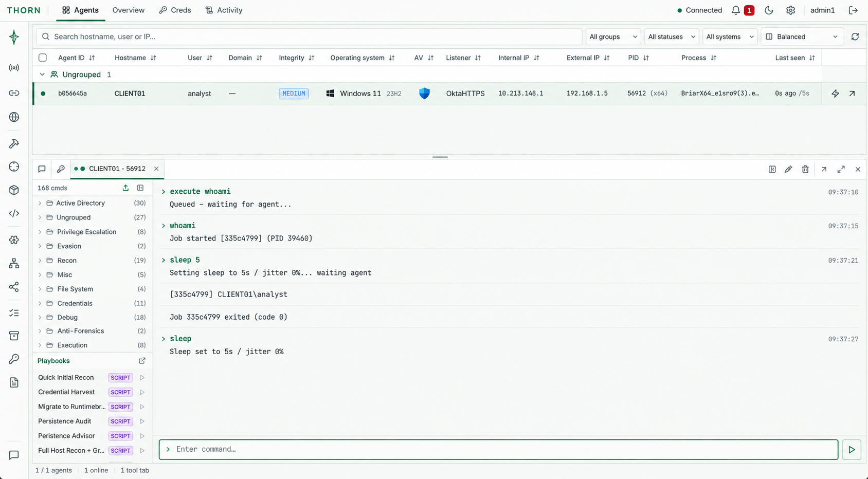This screenshot has width=868, height=479.
Task: Click the upload icon next to 168 cmds
Action: [125, 188]
